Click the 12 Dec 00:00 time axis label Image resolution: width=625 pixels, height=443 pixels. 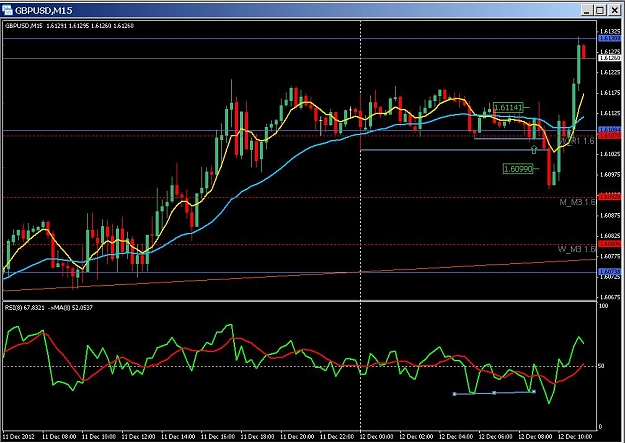[376, 437]
